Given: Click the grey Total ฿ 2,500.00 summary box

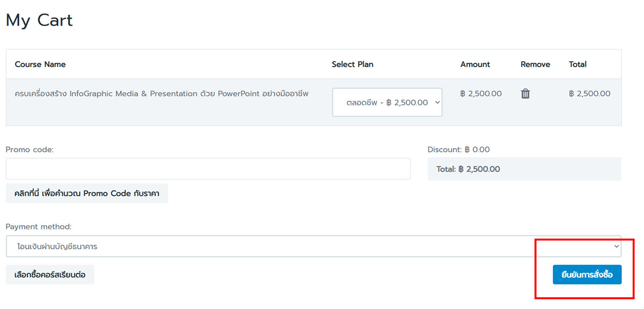Looking at the screenshot, I should [x=524, y=169].
